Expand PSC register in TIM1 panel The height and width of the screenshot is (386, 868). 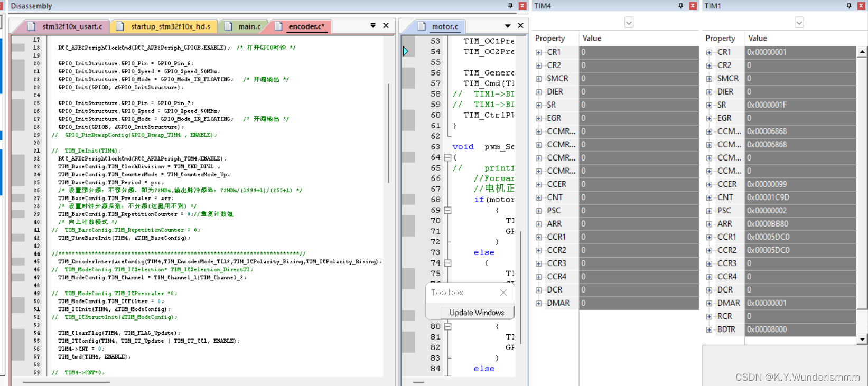point(709,211)
